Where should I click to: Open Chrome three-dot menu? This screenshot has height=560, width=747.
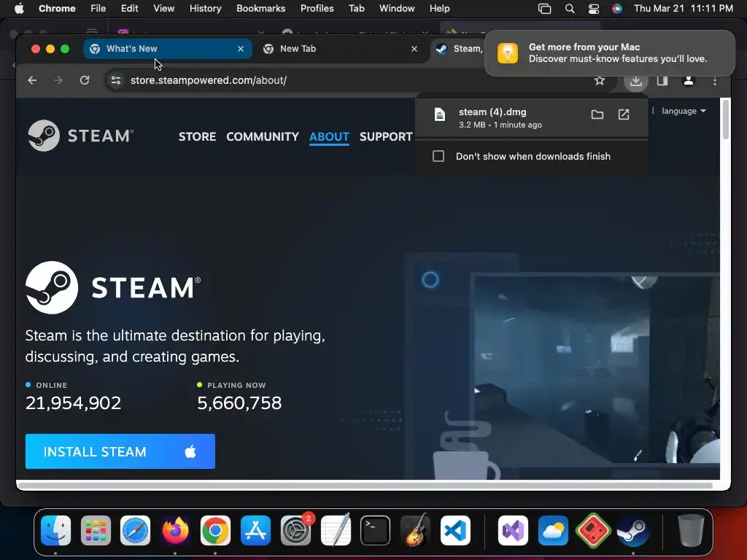tap(715, 81)
